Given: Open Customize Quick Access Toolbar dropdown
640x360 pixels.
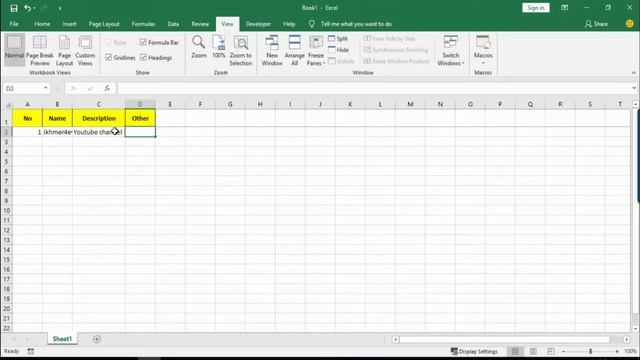Looking at the screenshot, I should click(60, 8).
